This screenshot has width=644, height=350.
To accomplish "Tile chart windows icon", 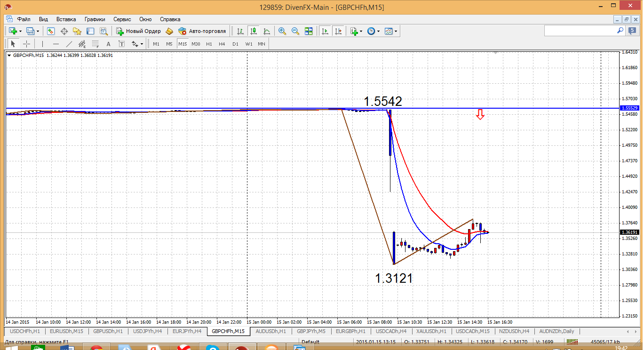I will click(x=309, y=31).
